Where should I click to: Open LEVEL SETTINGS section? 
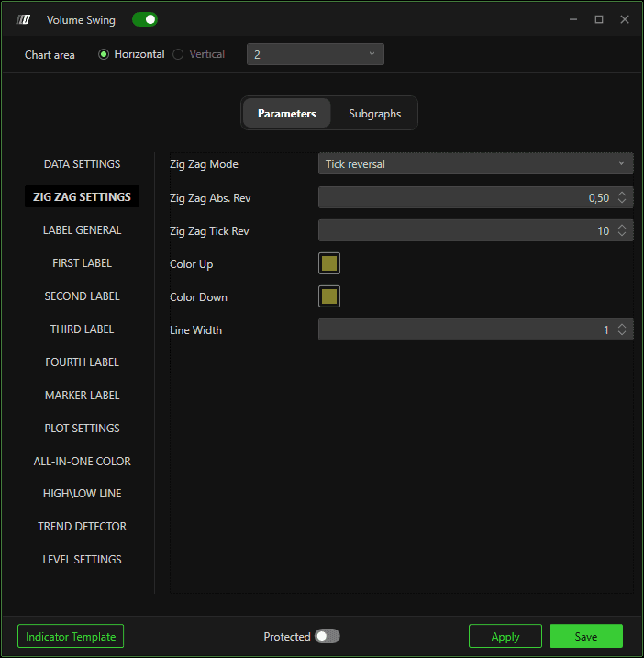[x=83, y=560]
